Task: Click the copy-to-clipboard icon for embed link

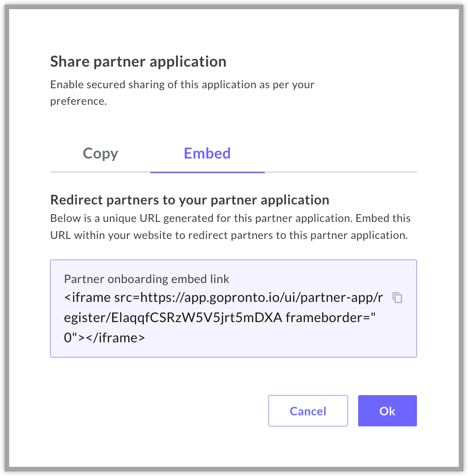Action: [398, 298]
